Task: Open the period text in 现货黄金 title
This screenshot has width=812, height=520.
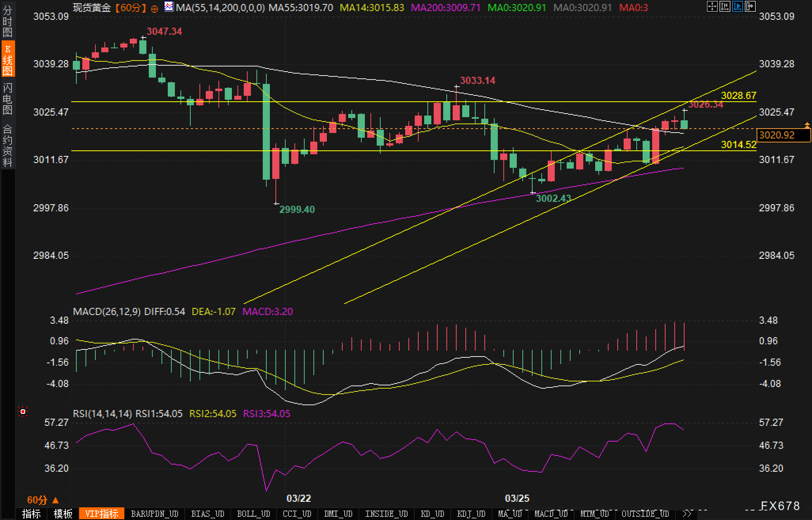Action: [130, 8]
